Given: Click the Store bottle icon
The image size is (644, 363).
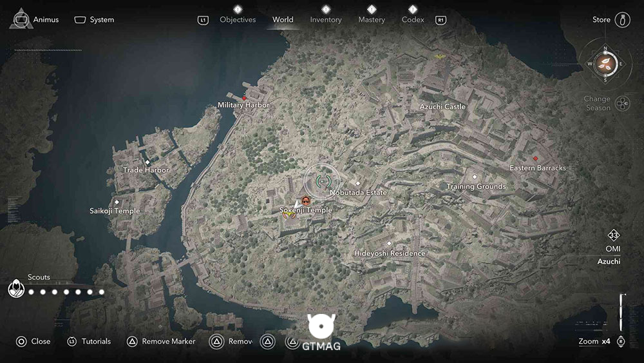Looking at the screenshot, I should [622, 20].
